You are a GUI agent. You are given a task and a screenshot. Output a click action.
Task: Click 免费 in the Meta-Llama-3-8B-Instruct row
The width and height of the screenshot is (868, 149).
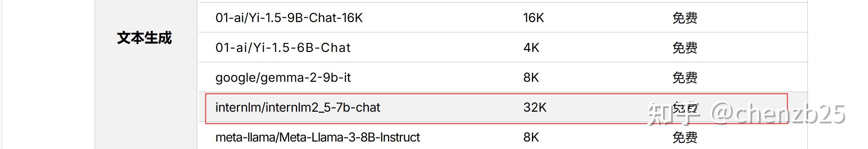click(x=684, y=137)
